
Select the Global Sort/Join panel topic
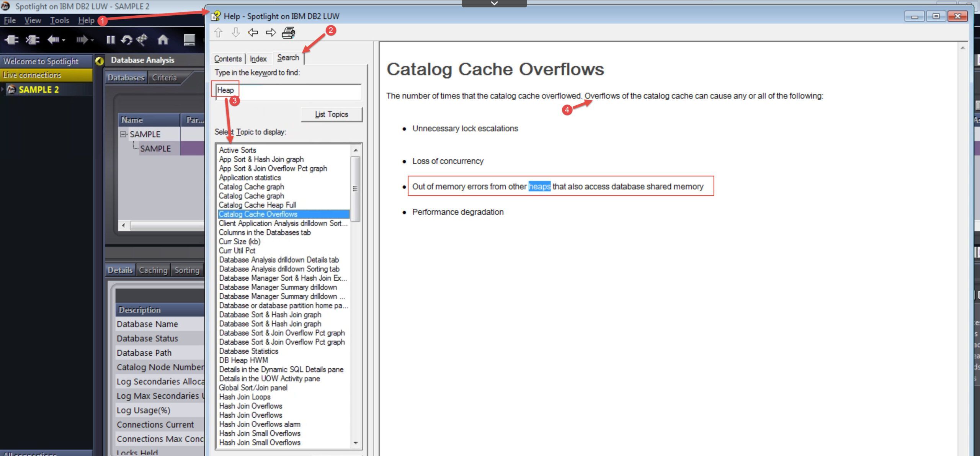tap(253, 388)
